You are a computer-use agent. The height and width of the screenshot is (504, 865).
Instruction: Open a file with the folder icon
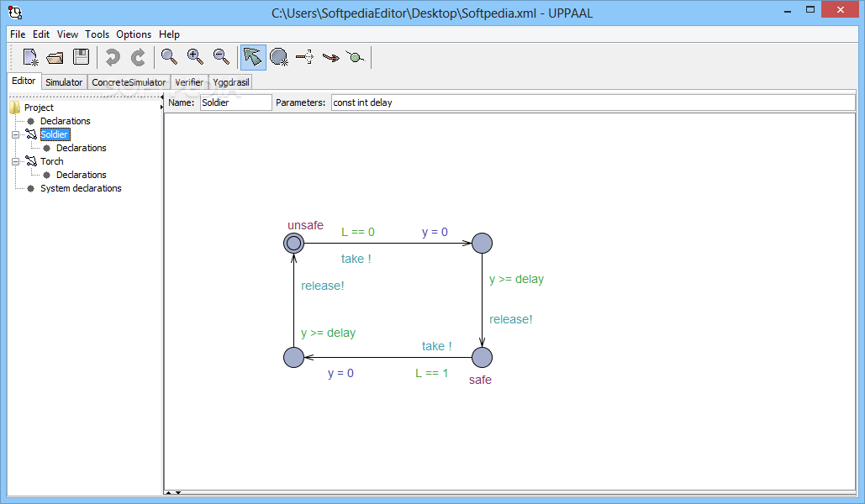[55, 57]
